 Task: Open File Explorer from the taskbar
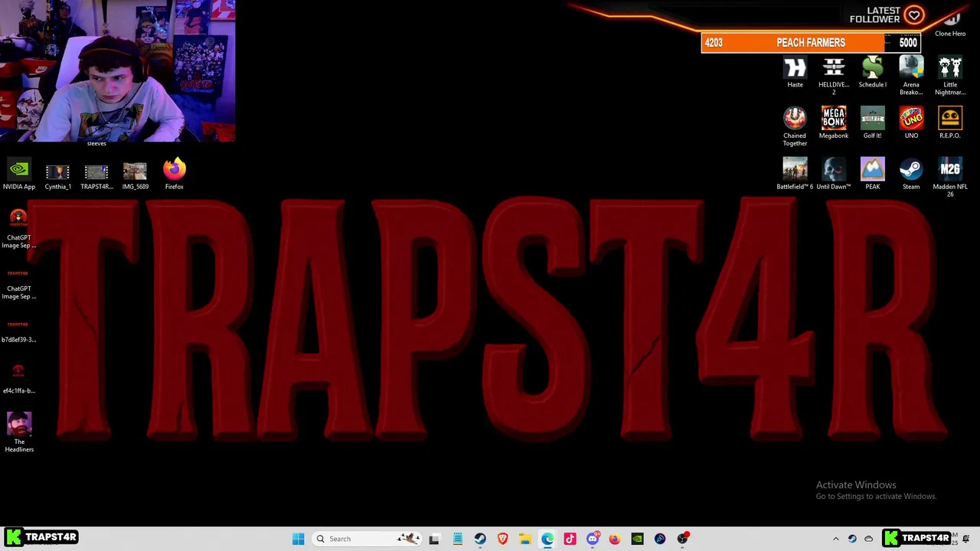point(524,539)
